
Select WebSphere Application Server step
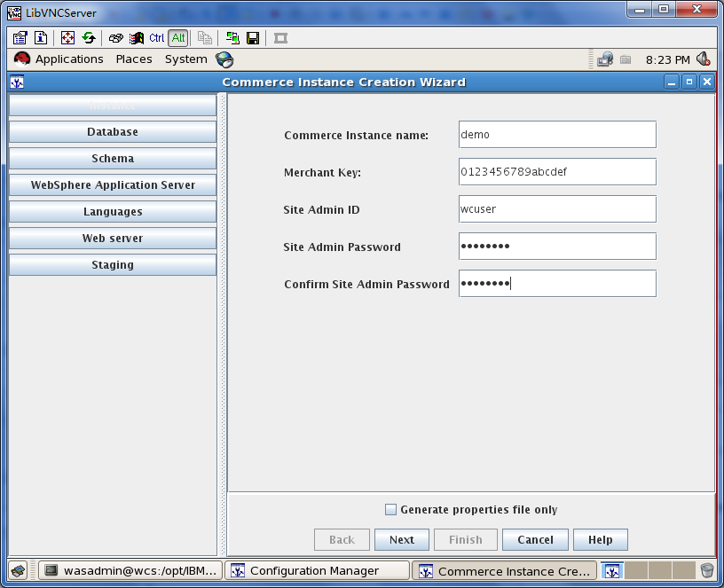click(x=113, y=185)
